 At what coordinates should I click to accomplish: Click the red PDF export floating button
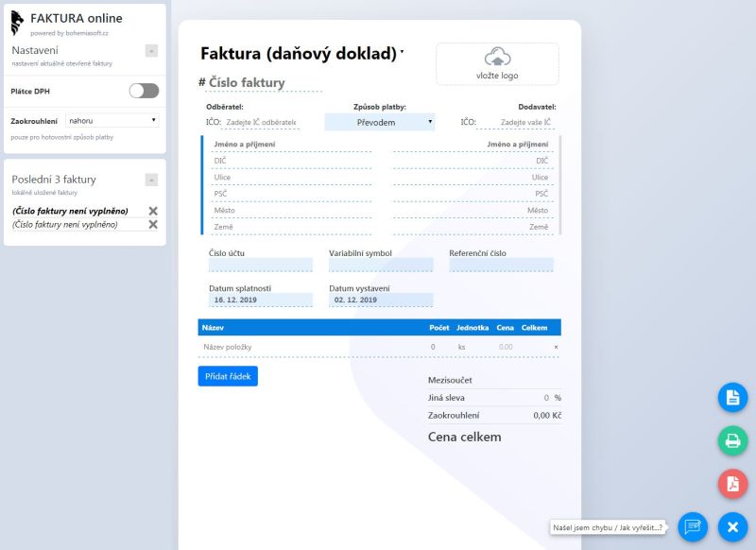click(x=732, y=484)
